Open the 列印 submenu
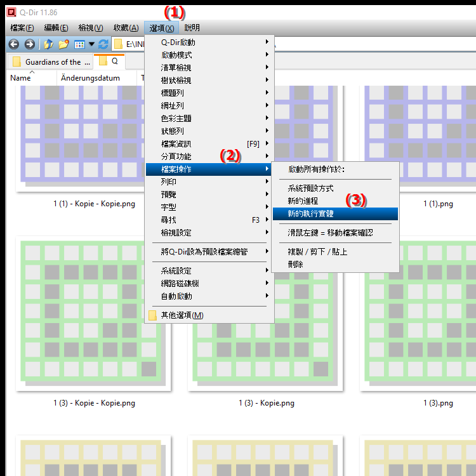Image resolution: width=476 pixels, height=476 pixels. 210,182
